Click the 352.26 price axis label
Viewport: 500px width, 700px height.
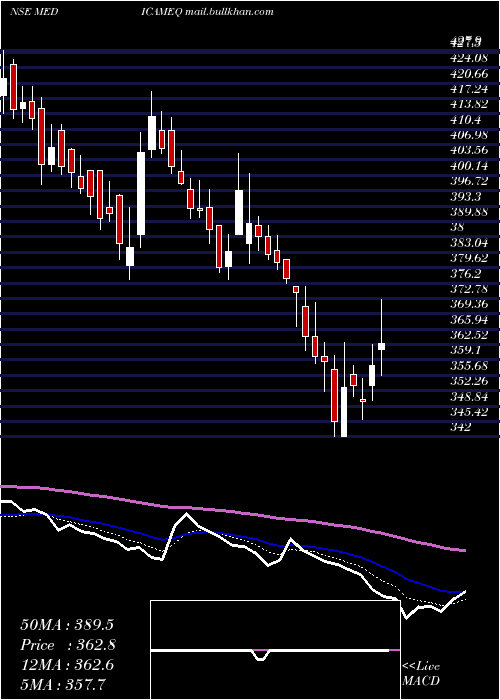pyautogui.click(x=469, y=381)
